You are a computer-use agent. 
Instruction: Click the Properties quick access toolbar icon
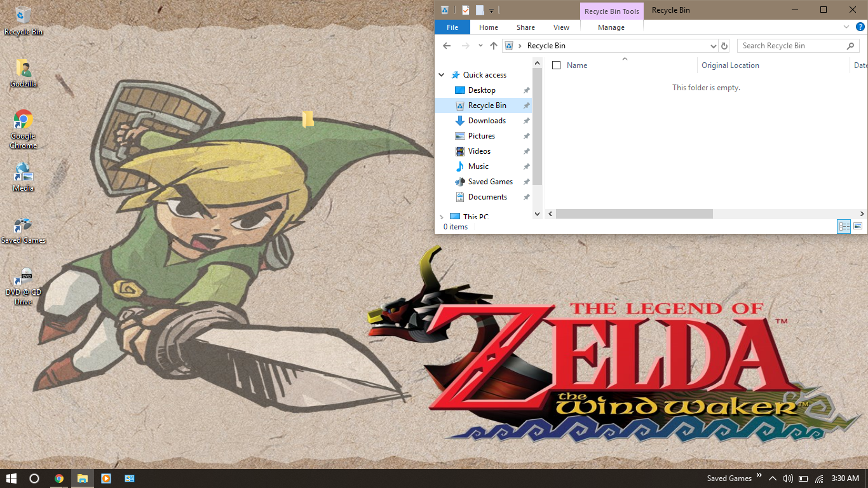[x=466, y=10]
